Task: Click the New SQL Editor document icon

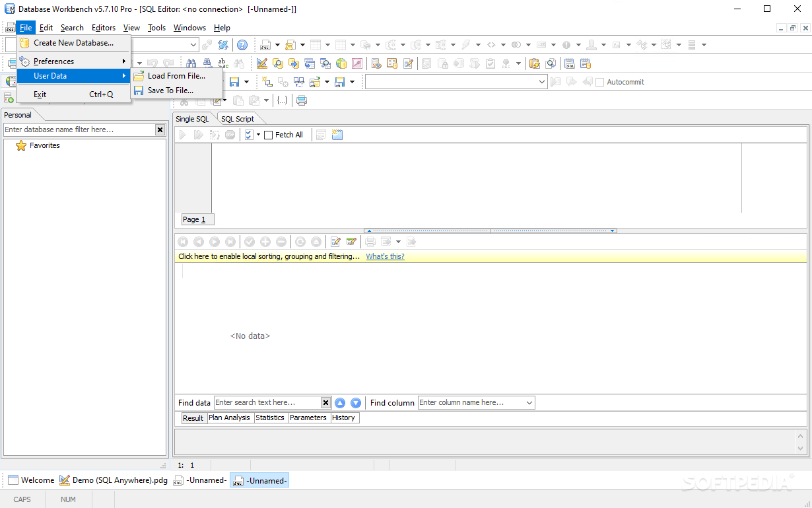Action: [265, 45]
